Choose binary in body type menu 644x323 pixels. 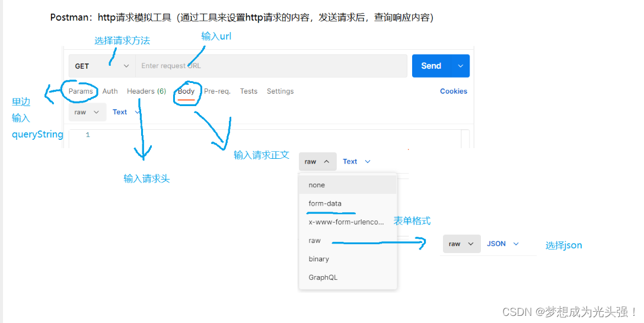(x=348, y=259)
